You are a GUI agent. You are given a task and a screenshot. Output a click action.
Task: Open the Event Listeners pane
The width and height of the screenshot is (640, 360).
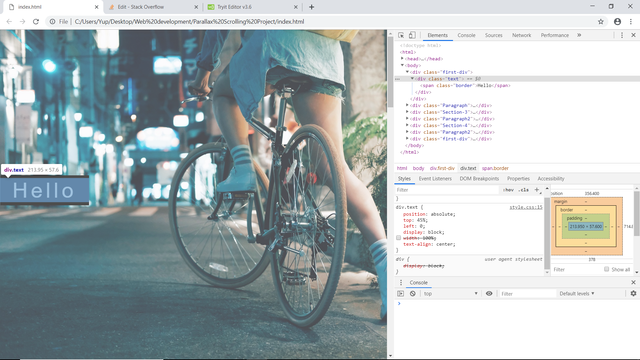click(435, 179)
